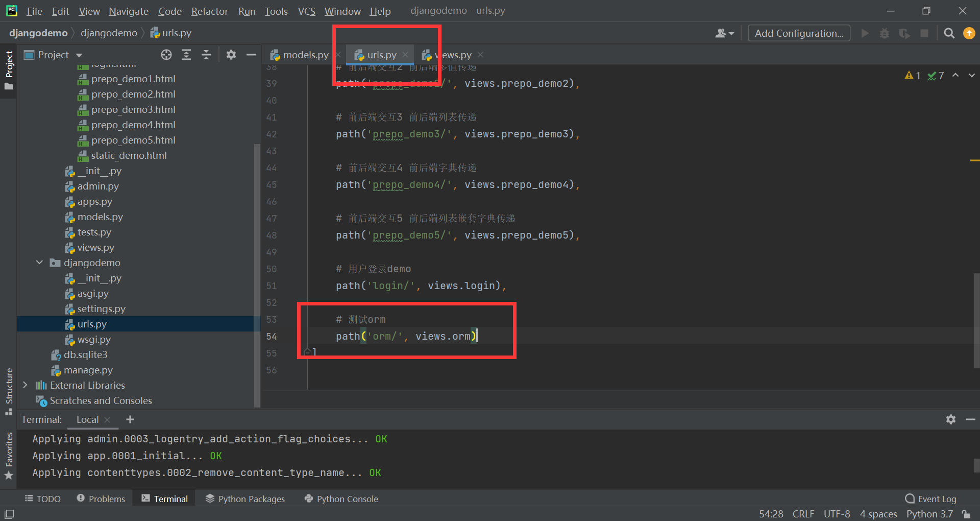This screenshot has width=980, height=521.
Task: Run the current configuration with the play icon
Action: click(865, 33)
